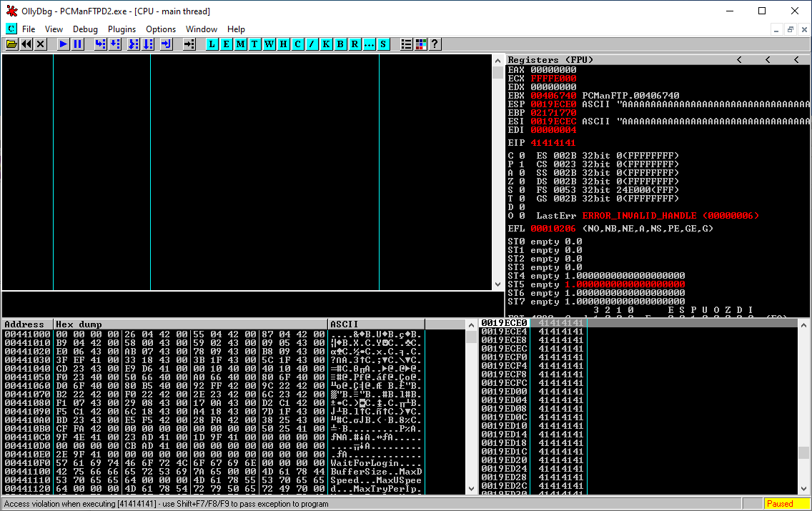The width and height of the screenshot is (812, 511).
Task: Select the ECX value FFFFE000
Action: click(x=553, y=79)
